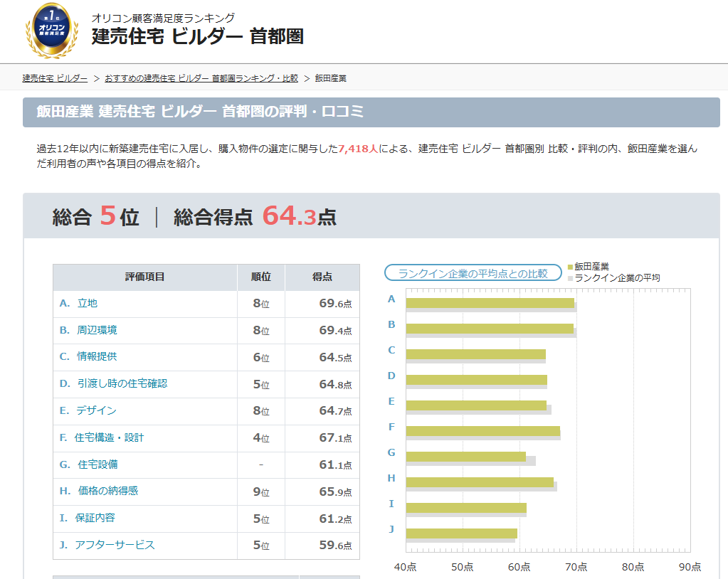Click the 90点 axis label
This screenshot has height=579, width=728.
coord(690,567)
